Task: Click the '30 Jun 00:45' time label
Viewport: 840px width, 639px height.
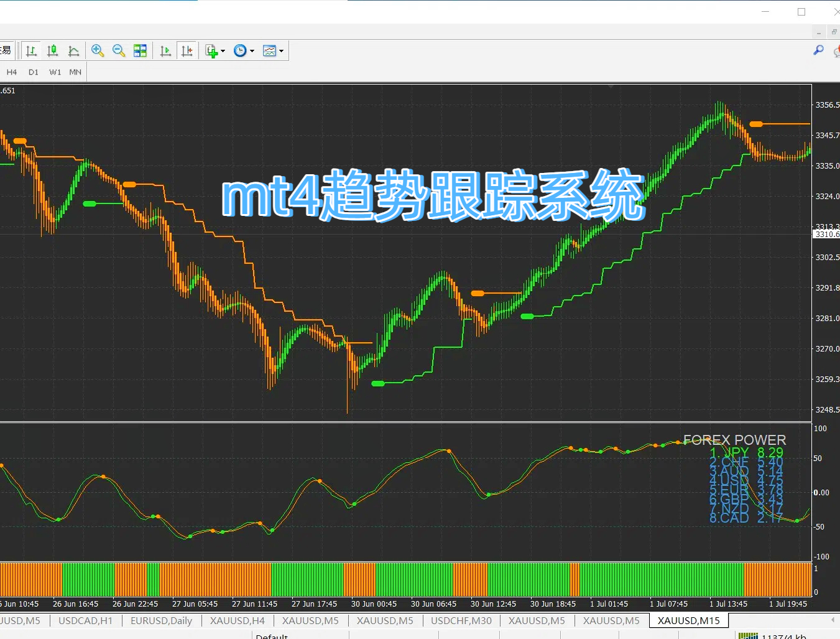Action: (374, 604)
